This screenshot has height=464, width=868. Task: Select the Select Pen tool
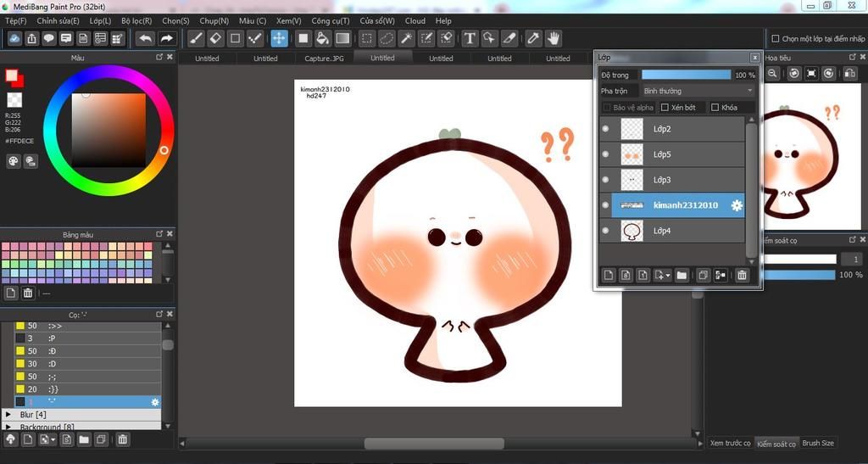[426, 38]
